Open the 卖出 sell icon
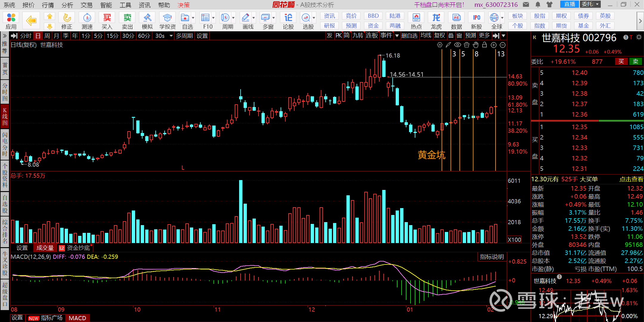The height and width of the screenshot is (322, 644). (127, 21)
